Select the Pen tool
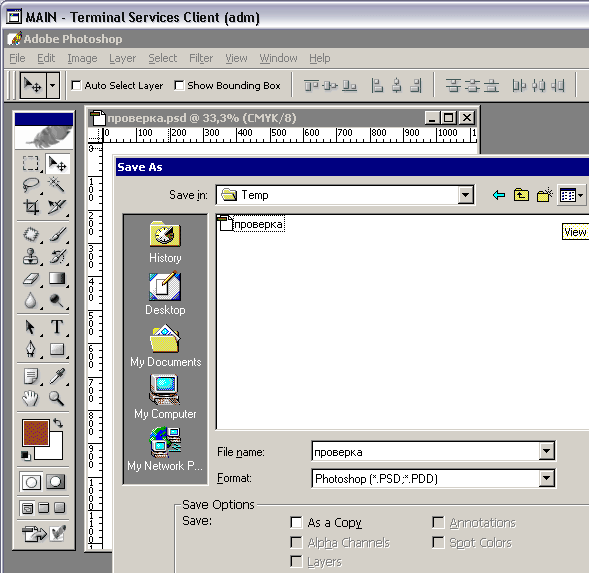589x573 pixels. click(x=31, y=349)
